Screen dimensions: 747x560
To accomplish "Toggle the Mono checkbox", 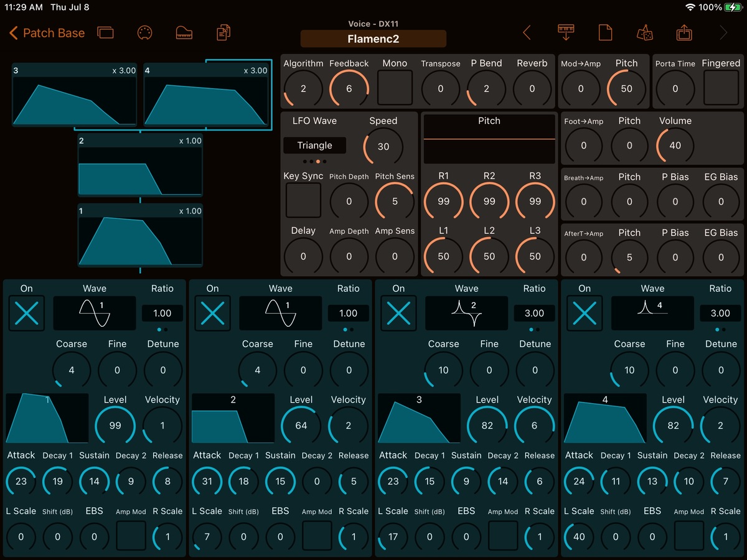I will pyautogui.click(x=395, y=88).
